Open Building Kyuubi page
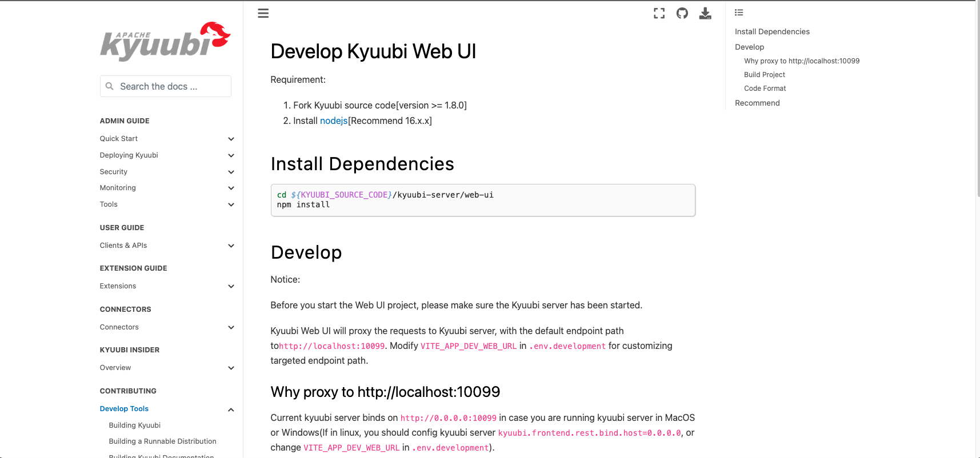 coord(135,425)
